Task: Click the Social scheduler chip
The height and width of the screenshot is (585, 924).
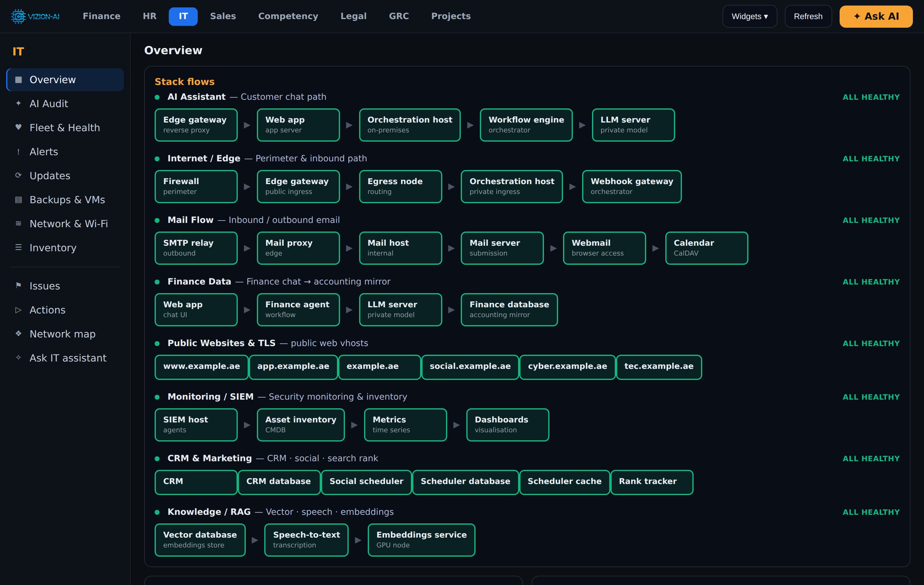Action: pyautogui.click(x=366, y=482)
